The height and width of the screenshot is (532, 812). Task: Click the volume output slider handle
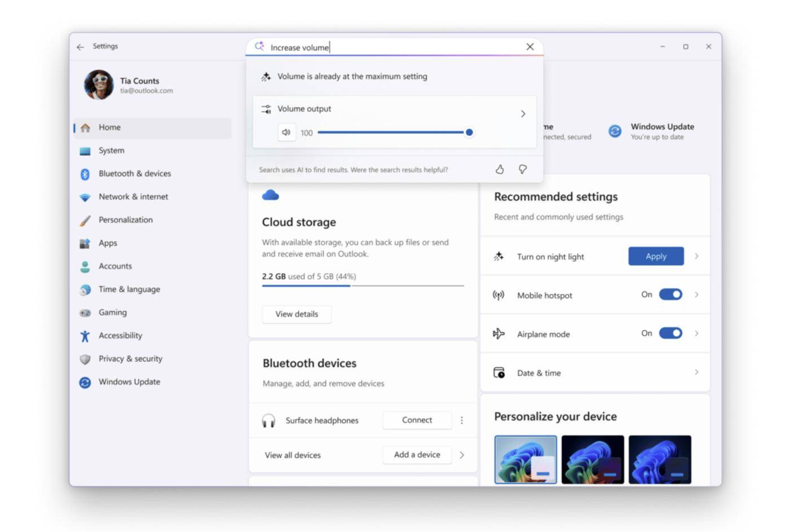click(x=469, y=133)
